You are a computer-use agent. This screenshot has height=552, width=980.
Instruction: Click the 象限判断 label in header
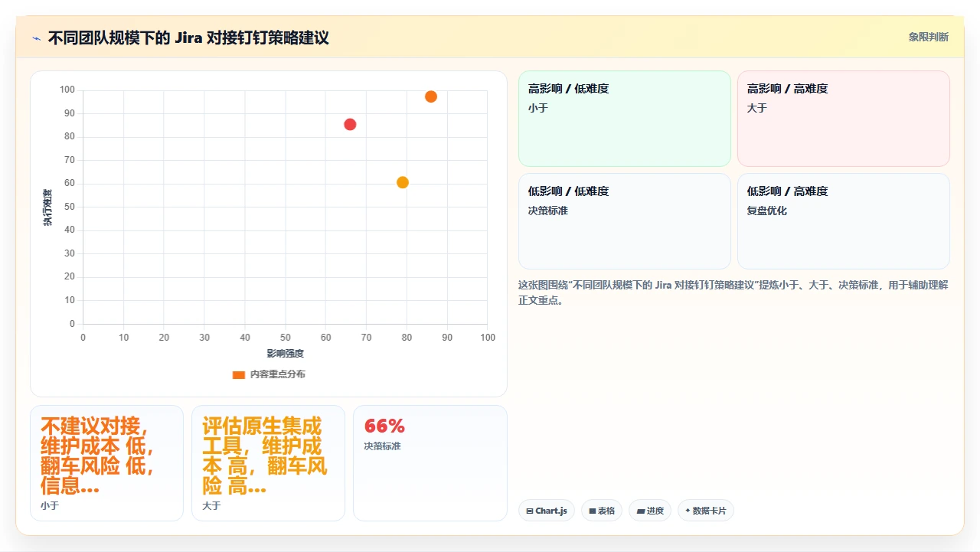pos(928,37)
